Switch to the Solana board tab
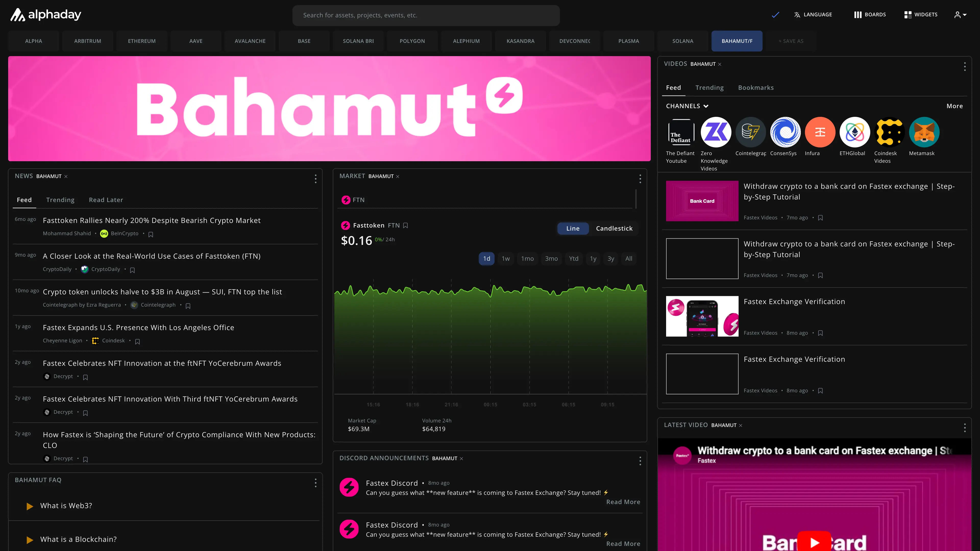The height and width of the screenshot is (551, 980). point(683,41)
